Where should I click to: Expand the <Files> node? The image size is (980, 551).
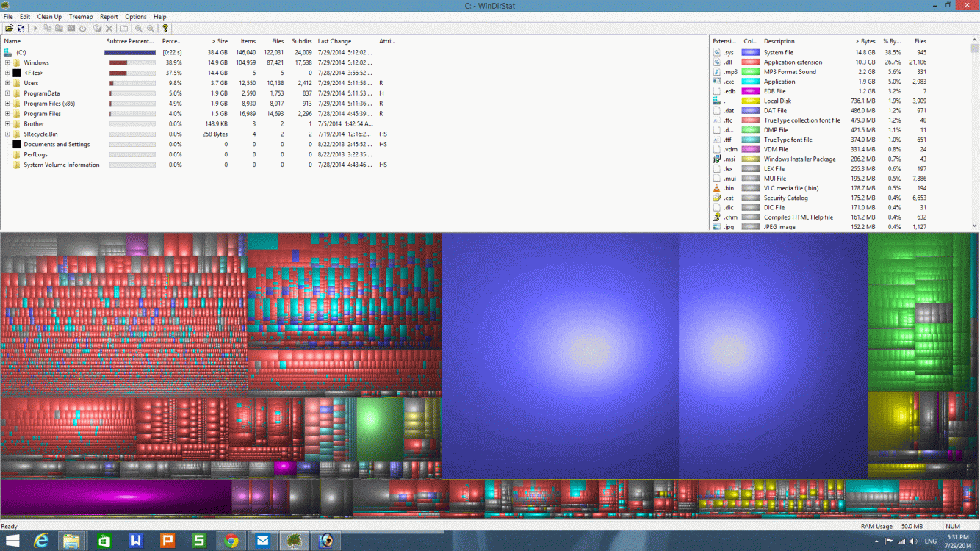(x=7, y=73)
